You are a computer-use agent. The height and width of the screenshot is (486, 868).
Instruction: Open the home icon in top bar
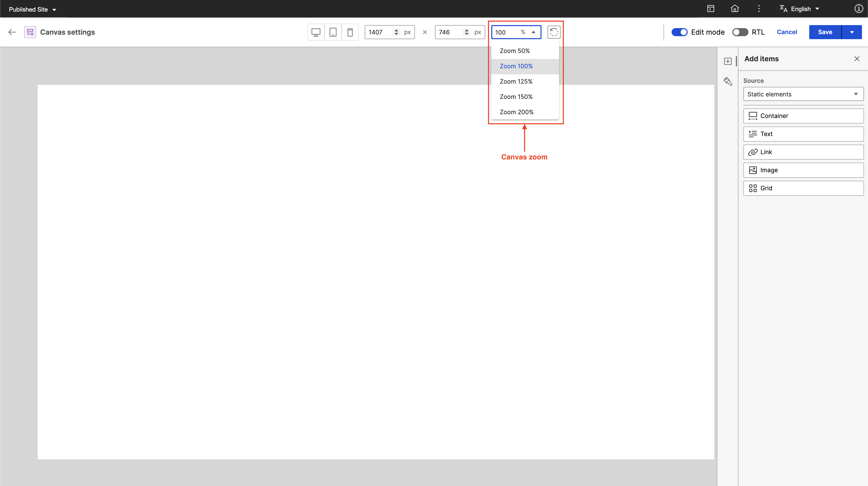click(735, 9)
